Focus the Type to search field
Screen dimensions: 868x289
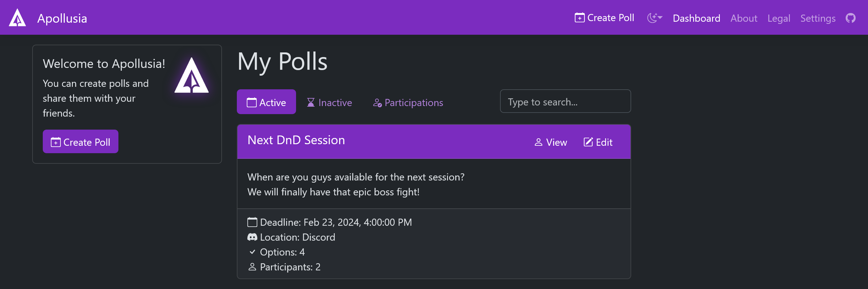click(565, 101)
